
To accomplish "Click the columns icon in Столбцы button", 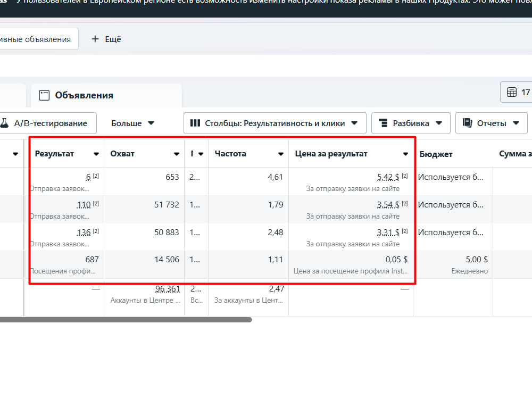I will 195,123.
